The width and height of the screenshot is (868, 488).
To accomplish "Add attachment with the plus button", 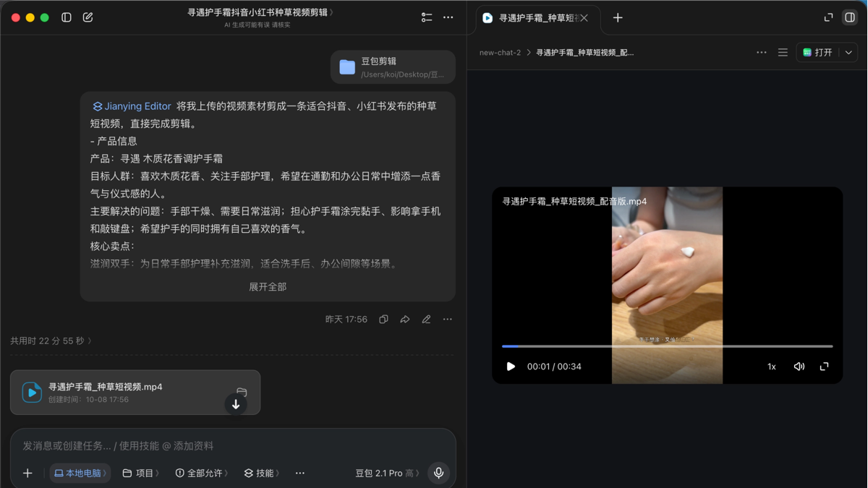I will point(27,474).
